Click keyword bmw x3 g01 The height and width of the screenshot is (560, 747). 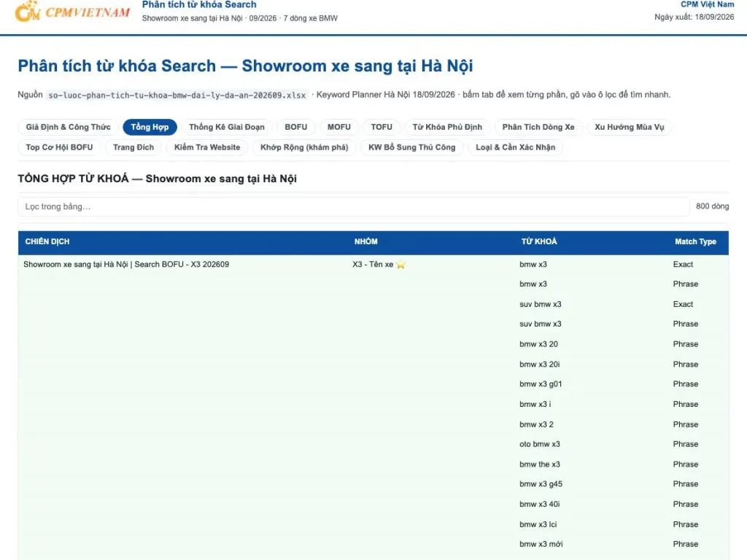click(541, 384)
